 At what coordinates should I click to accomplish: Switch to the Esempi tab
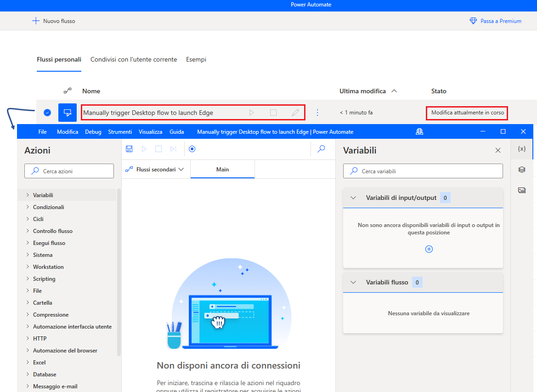point(196,60)
